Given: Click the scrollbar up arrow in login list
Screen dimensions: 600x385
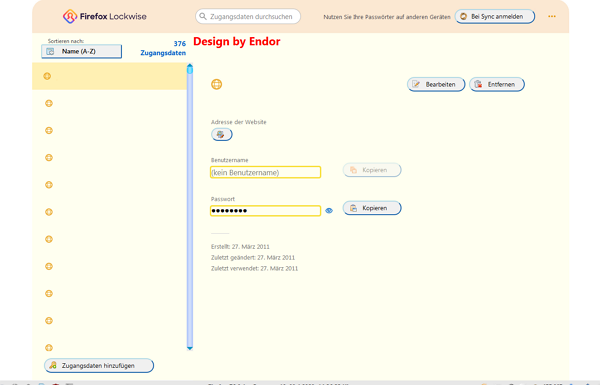Looking at the screenshot, I should (x=190, y=67).
